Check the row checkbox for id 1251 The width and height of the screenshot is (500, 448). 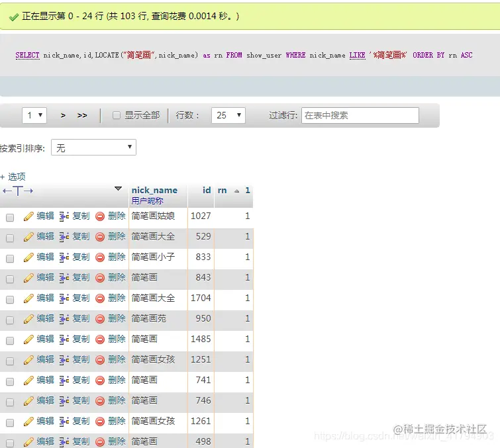pyautogui.click(x=10, y=361)
